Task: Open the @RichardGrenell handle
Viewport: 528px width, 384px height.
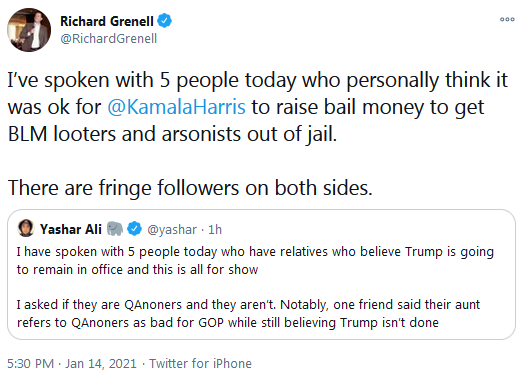Action: (x=108, y=38)
